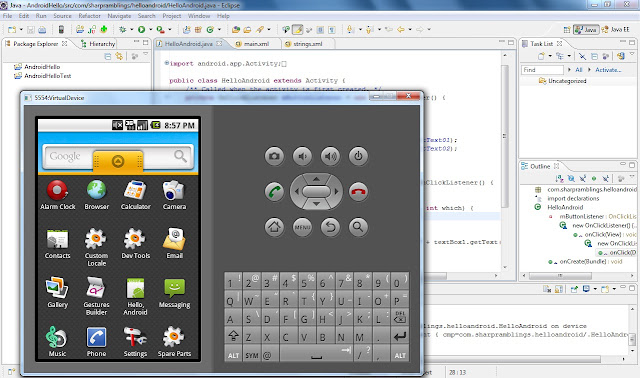Click the emulator Search hardware button

point(358,227)
